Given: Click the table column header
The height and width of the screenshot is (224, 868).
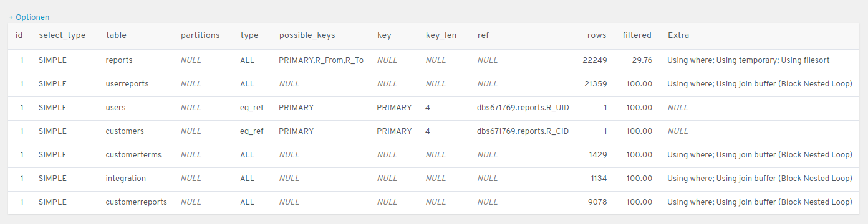Looking at the screenshot, I should pyautogui.click(x=117, y=35).
